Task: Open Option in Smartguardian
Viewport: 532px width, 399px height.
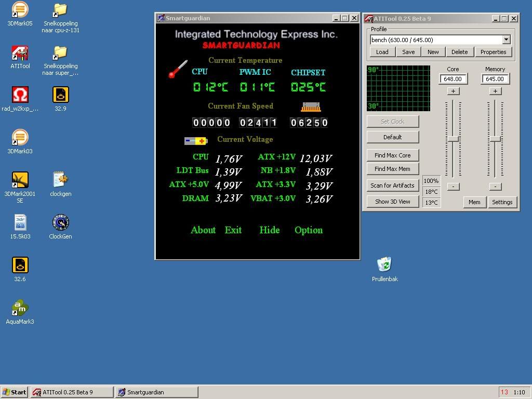Action: pos(309,230)
